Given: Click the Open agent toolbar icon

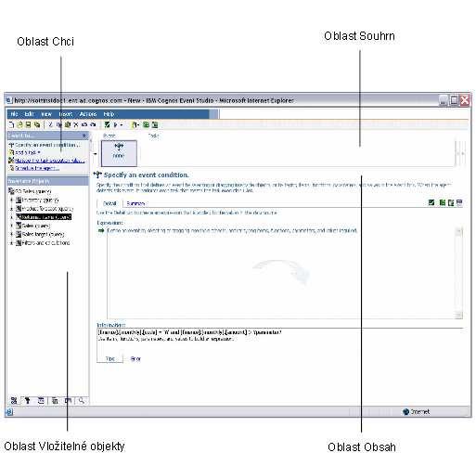Looking at the screenshot, I should [x=19, y=124].
